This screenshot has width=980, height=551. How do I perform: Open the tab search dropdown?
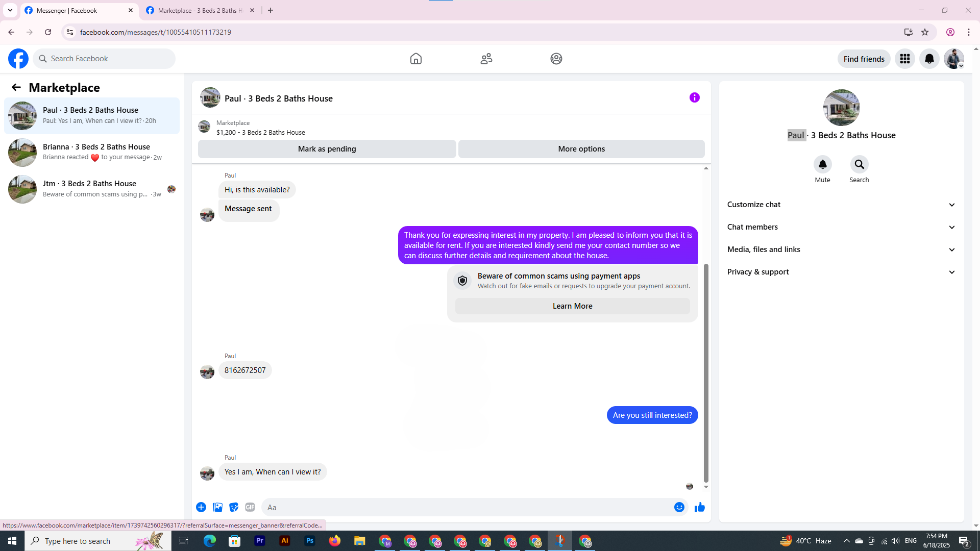10,10
